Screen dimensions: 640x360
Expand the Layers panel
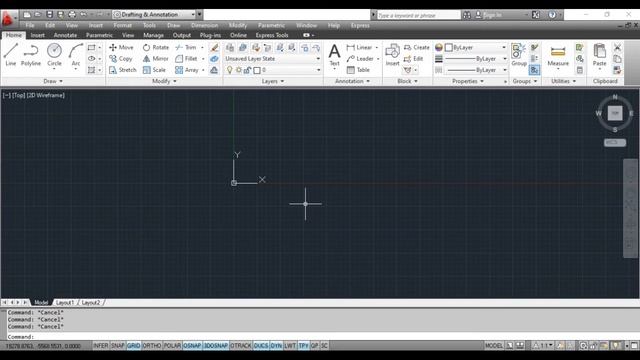click(x=273, y=81)
